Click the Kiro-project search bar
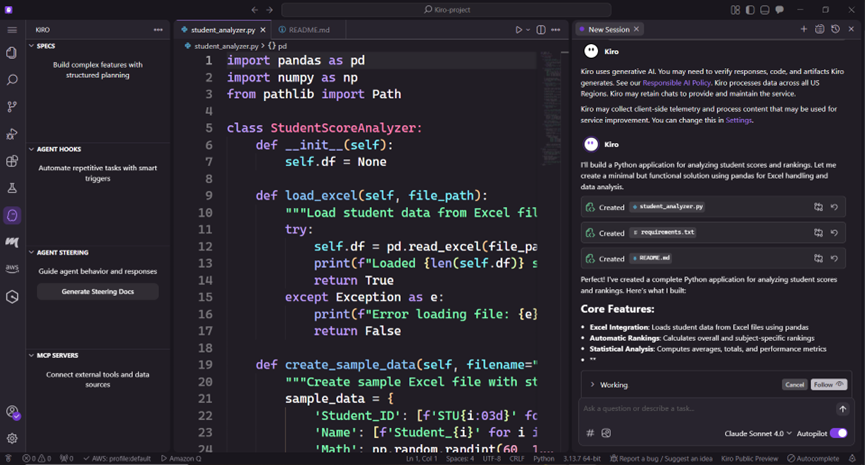Image resolution: width=865 pixels, height=465 pixels. [x=446, y=9]
